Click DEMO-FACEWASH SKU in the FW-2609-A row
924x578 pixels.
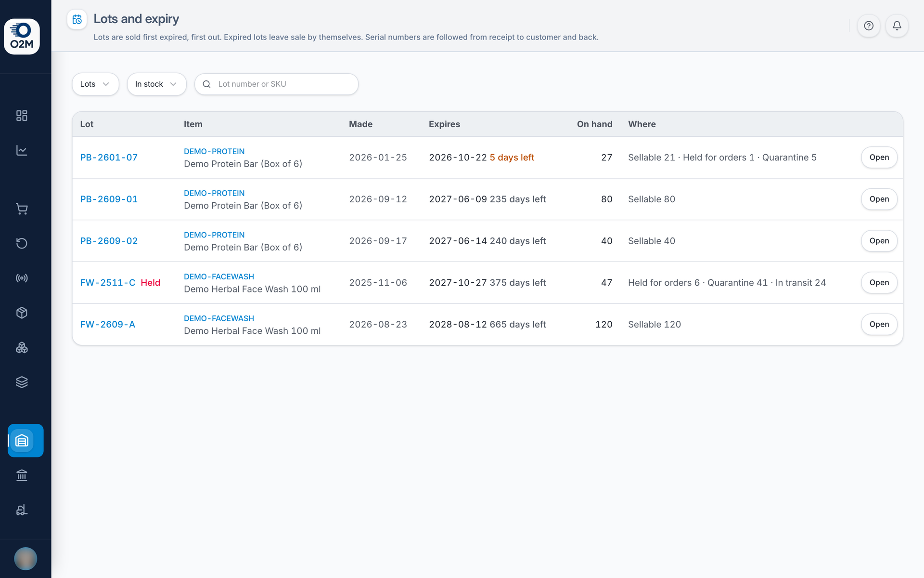(219, 318)
